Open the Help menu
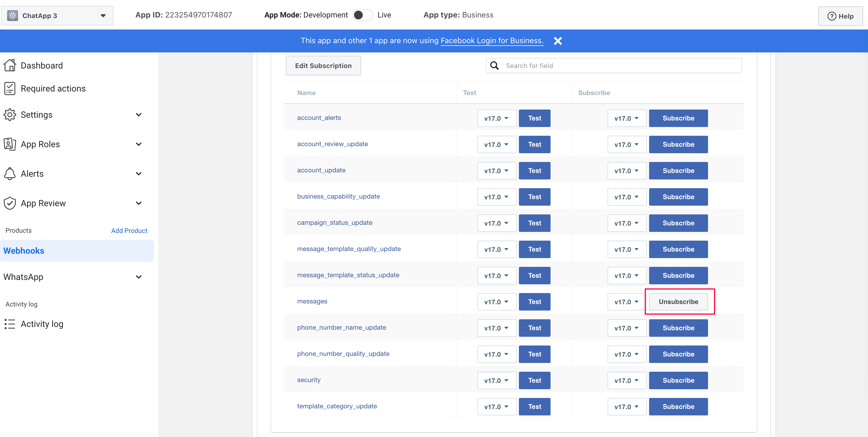Screen dimensions: 868x437 840,16
